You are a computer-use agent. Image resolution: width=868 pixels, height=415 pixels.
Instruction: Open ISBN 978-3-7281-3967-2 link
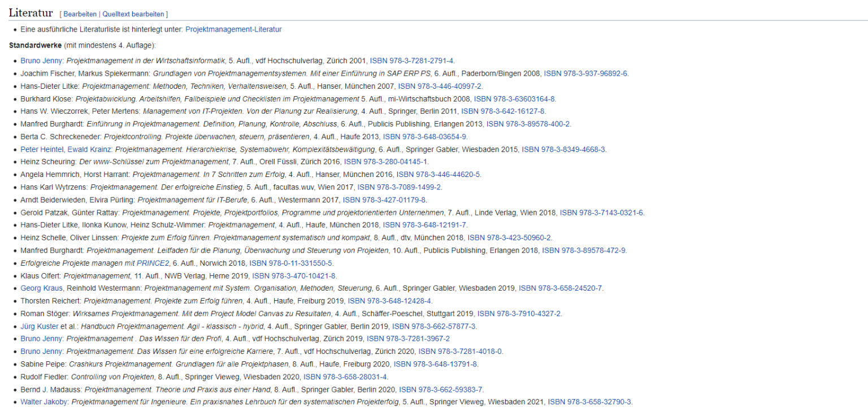coord(408,339)
